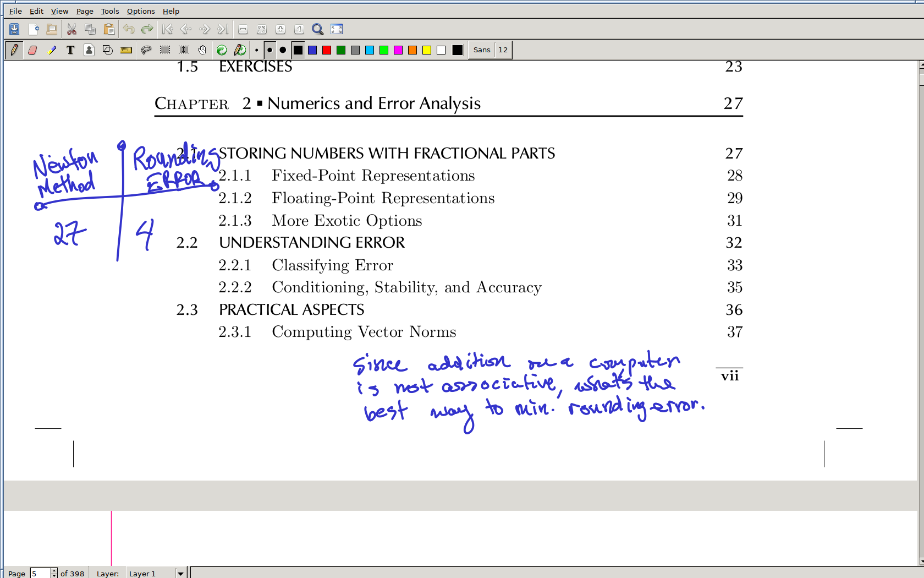Click the font size 12 button
This screenshot has height=578, width=924.
503,50
